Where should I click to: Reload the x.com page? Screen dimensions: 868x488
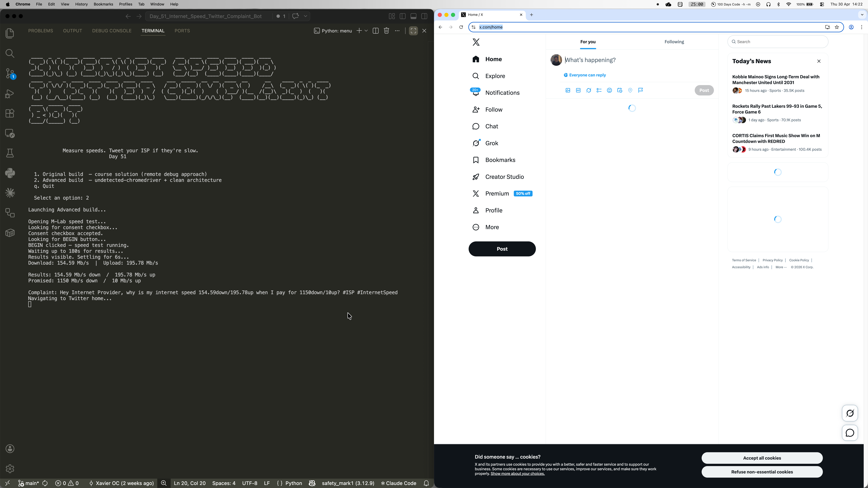click(461, 27)
